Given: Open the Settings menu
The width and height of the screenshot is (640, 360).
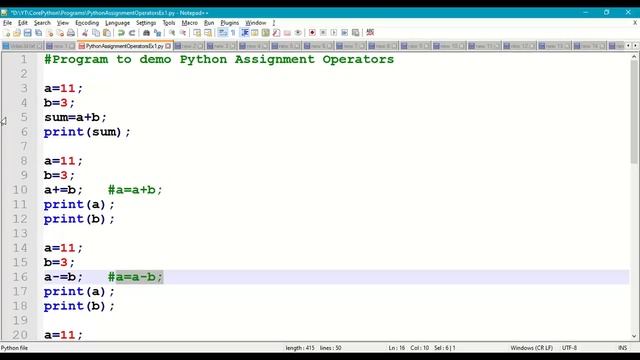Looking at the screenshot, I should [146, 23].
